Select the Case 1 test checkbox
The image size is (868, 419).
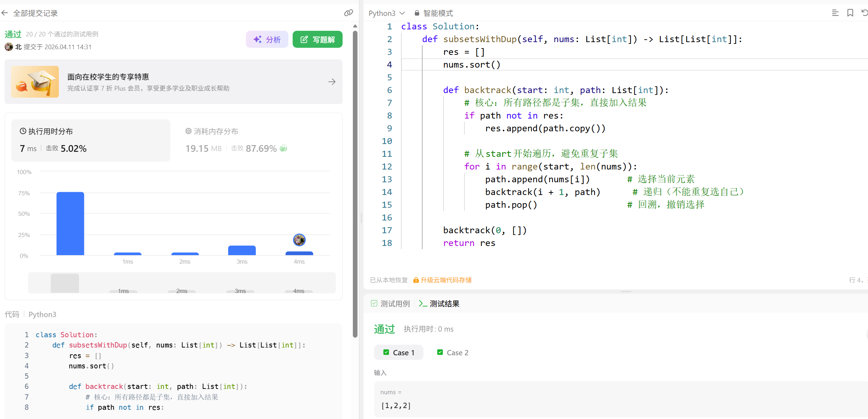coord(386,352)
